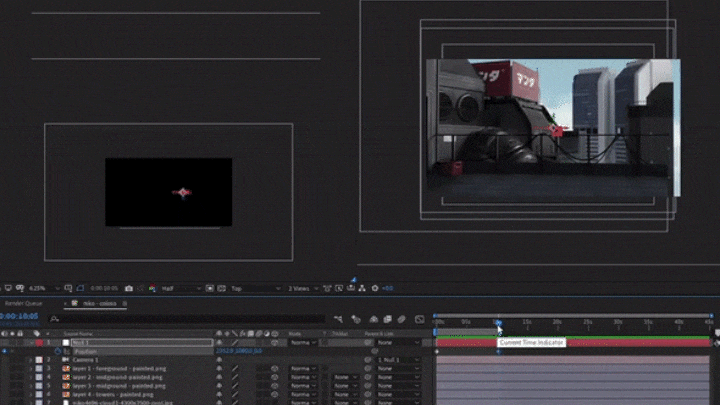Click the Draft 3D icon in timeline

(x=356, y=319)
